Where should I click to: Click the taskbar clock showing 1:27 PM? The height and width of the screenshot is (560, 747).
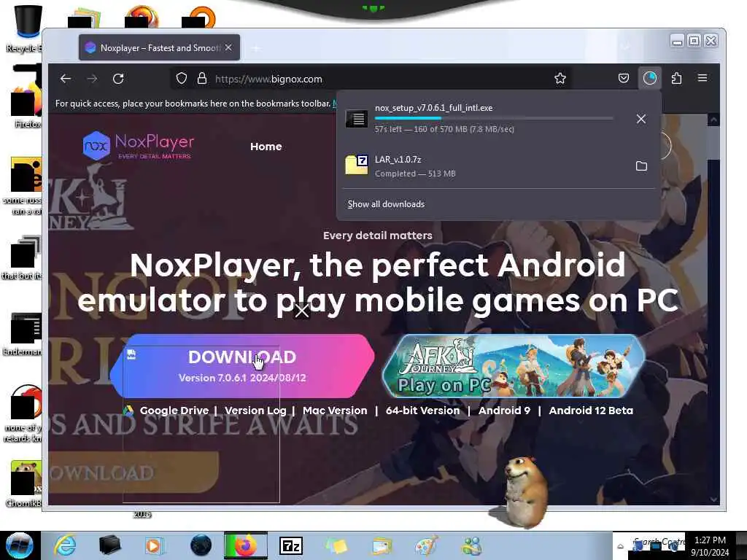pos(710,546)
